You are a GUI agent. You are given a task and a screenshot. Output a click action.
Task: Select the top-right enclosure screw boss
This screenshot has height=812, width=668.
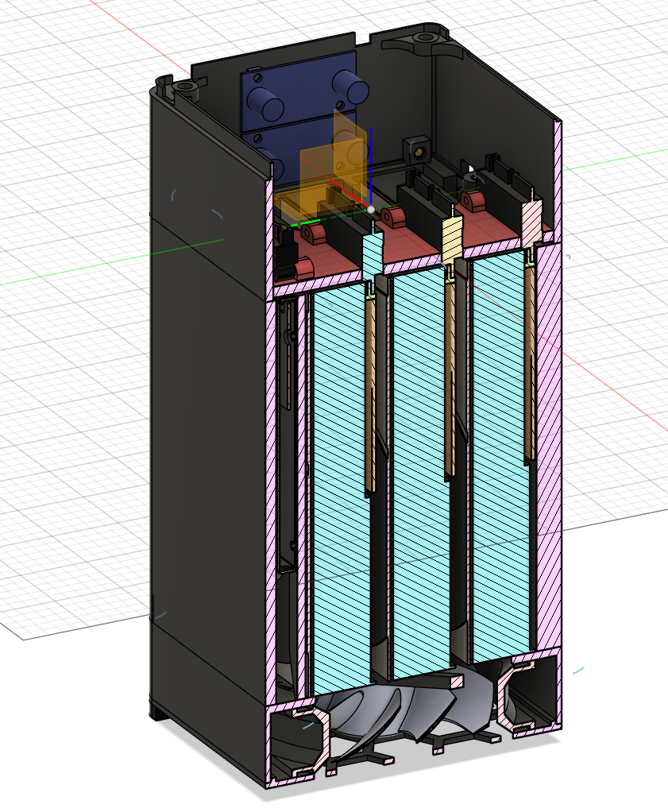[425, 37]
